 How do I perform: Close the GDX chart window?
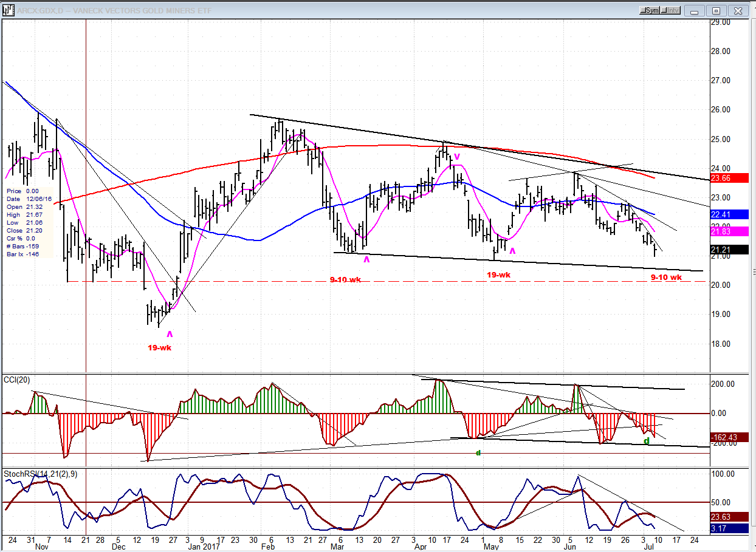(738, 10)
